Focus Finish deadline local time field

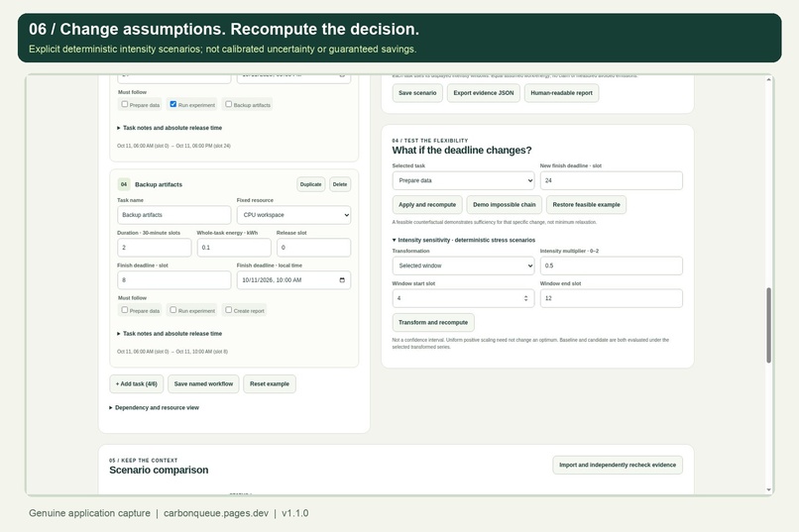click(293, 280)
